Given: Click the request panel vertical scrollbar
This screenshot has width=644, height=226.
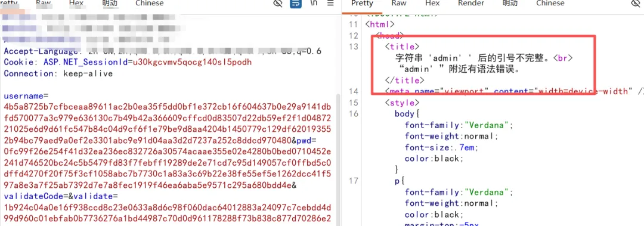Looking at the screenshot, I should pos(339,160).
